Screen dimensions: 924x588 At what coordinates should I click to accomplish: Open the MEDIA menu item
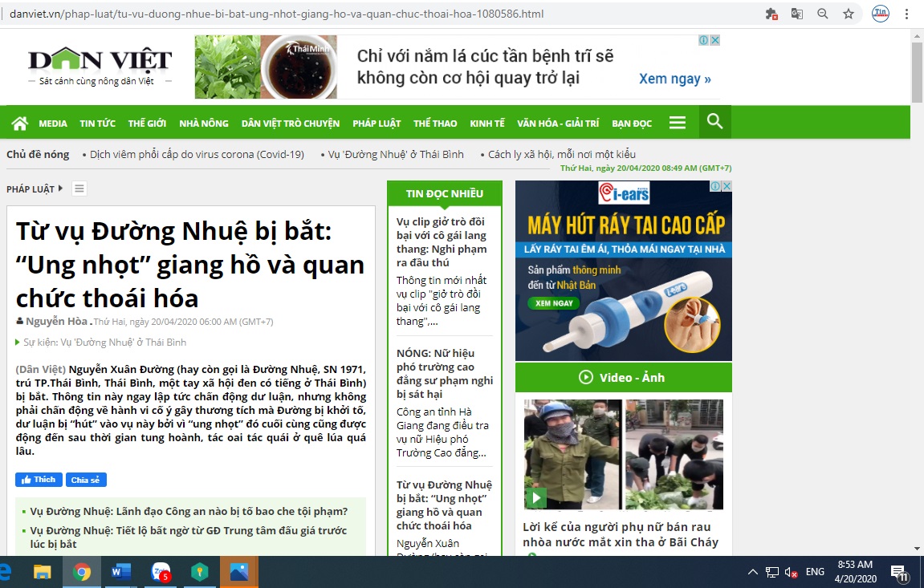coord(53,123)
